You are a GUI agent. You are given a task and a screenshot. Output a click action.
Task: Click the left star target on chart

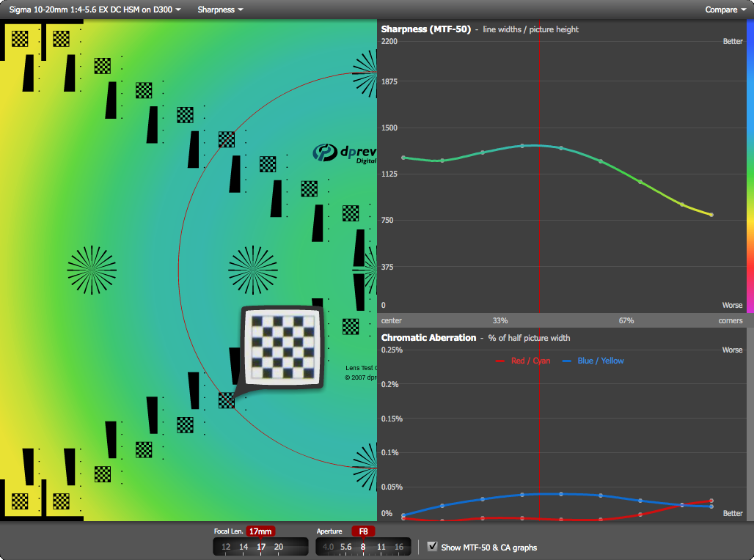(92, 270)
